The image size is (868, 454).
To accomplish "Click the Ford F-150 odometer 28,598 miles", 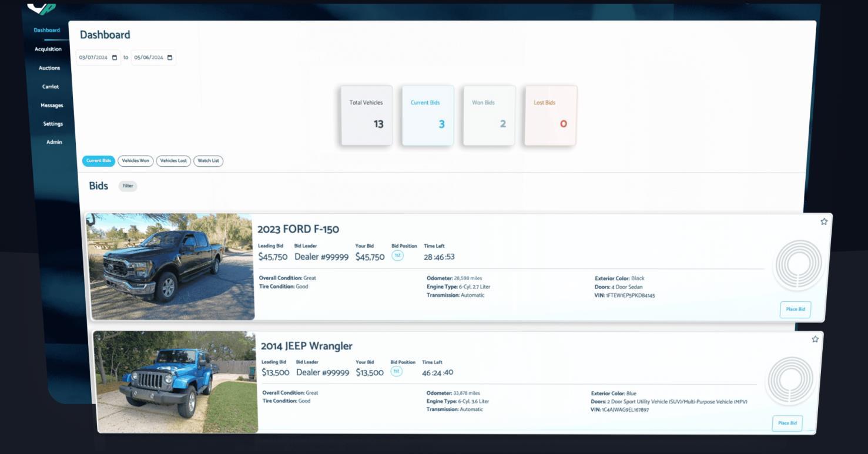I will pyautogui.click(x=468, y=278).
